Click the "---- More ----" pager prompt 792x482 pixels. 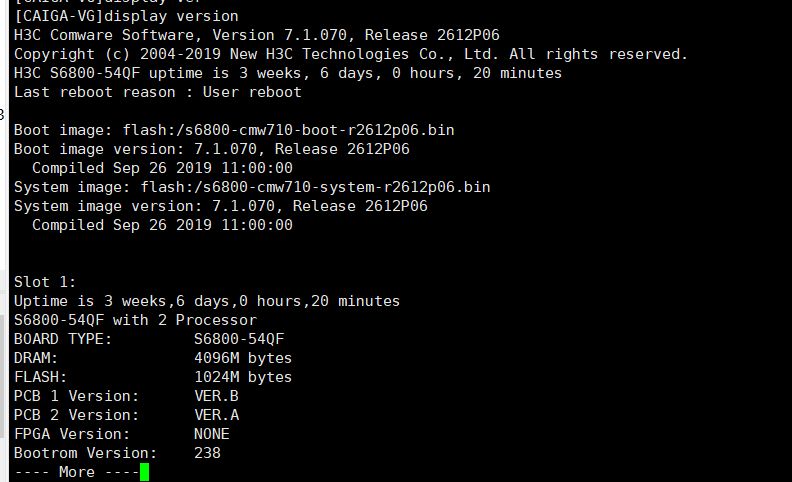pyautogui.click(x=76, y=472)
